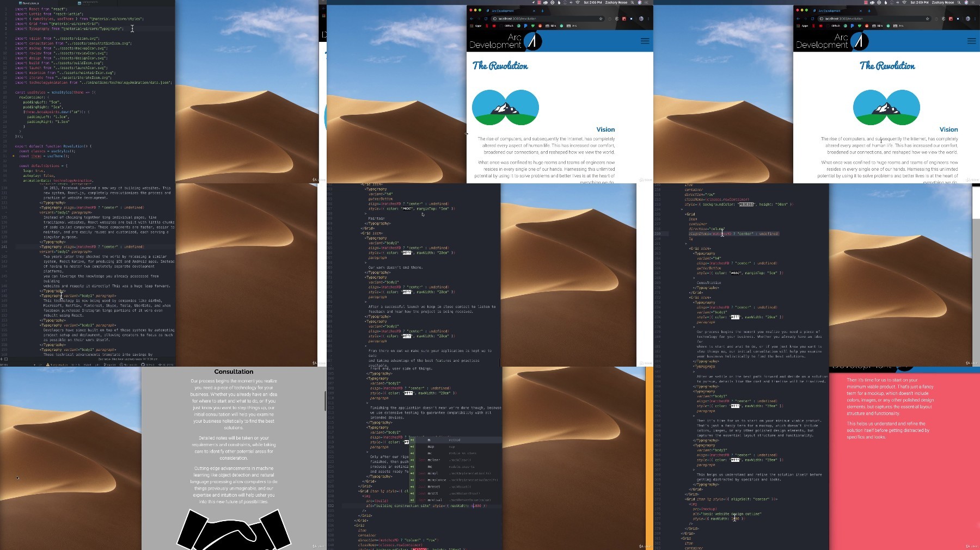Choose 'mreset' from the autocomplete suggestion list

[x=455, y=487]
